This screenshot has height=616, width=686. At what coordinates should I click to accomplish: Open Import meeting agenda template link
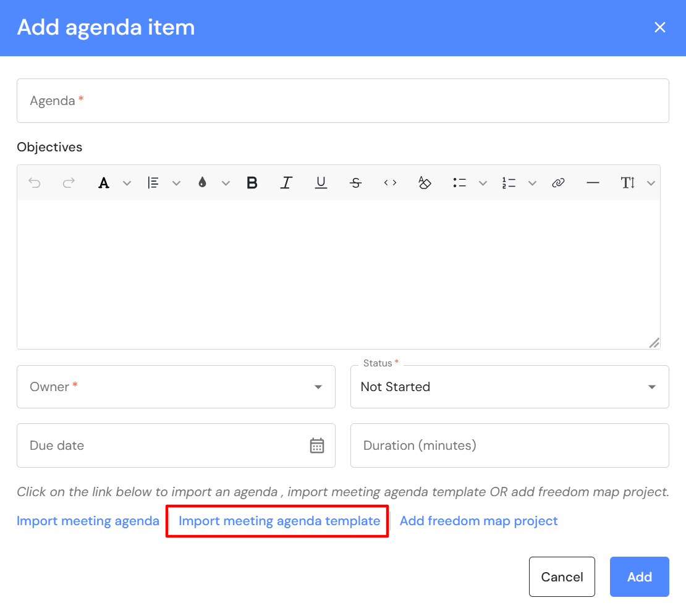[x=279, y=521]
